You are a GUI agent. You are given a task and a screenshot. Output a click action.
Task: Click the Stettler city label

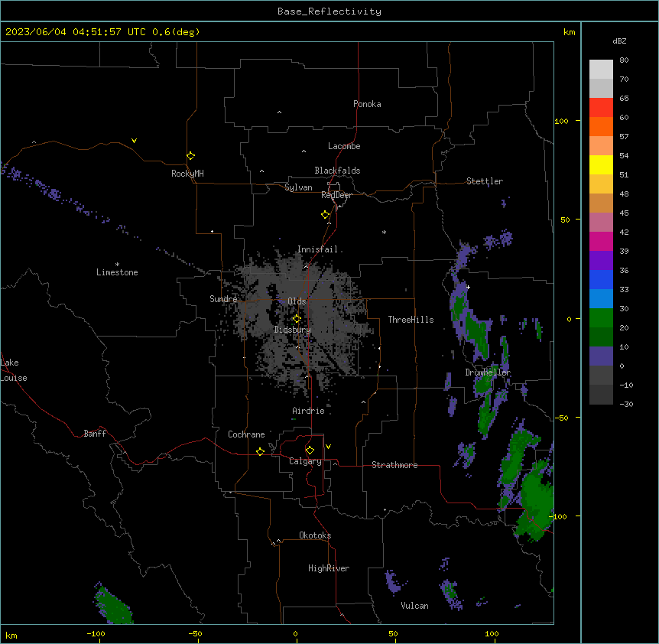coord(485,181)
